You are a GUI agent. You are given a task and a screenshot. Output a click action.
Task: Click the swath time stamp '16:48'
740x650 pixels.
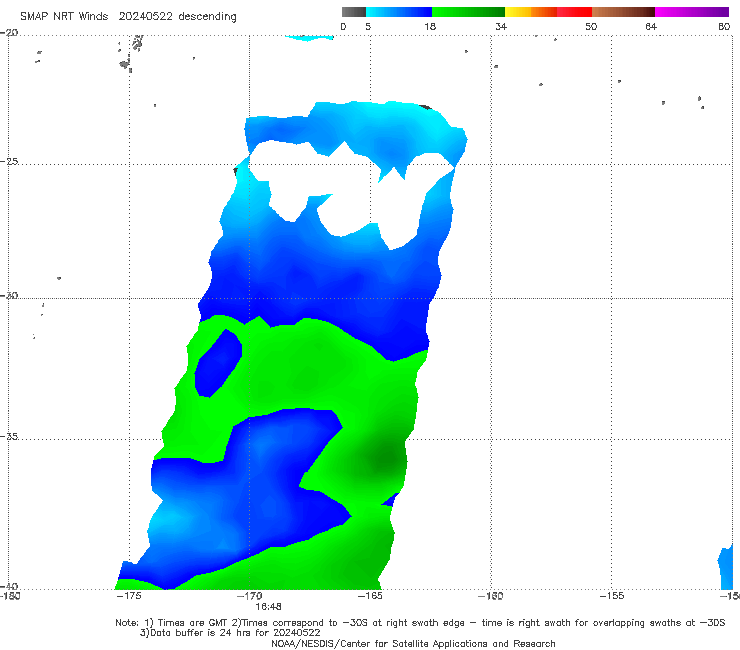pos(268,607)
